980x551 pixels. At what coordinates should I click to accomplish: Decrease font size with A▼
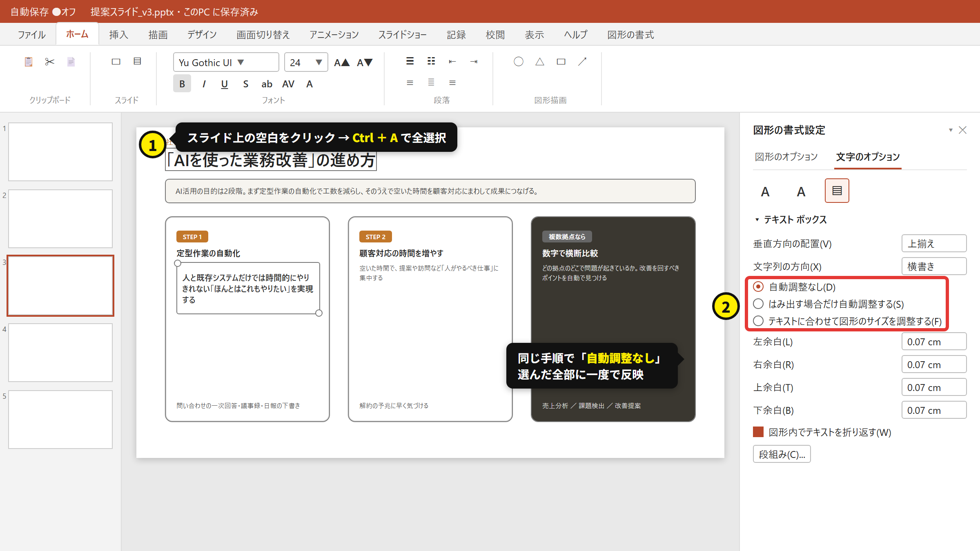click(x=365, y=62)
